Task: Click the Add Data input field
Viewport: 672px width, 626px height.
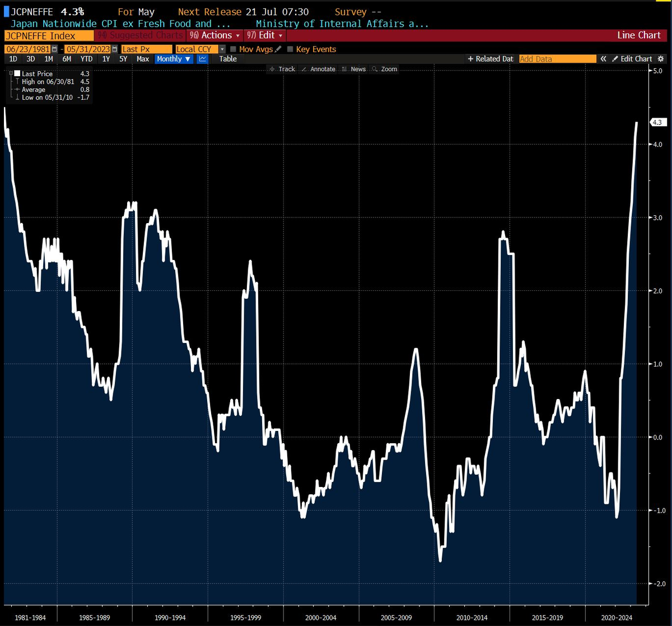Action: [x=557, y=59]
